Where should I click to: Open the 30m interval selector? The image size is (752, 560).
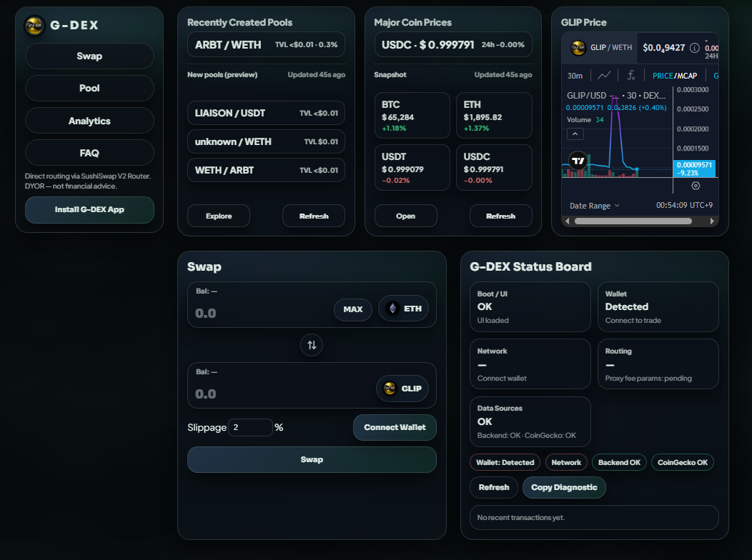pos(575,76)
